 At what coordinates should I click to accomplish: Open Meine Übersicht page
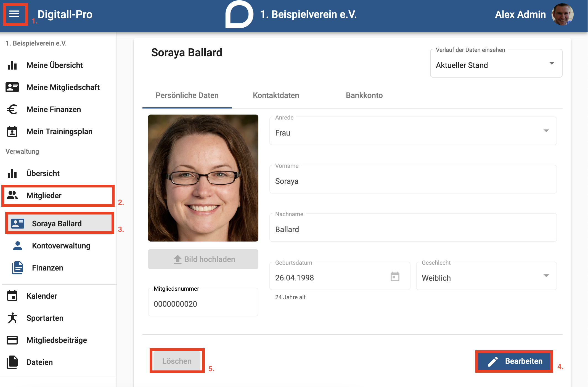[58, 65]
